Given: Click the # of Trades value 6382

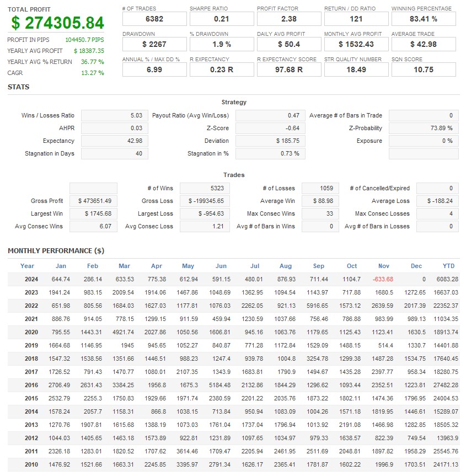Looking at the screenshot, I should [x=154, y=19].
